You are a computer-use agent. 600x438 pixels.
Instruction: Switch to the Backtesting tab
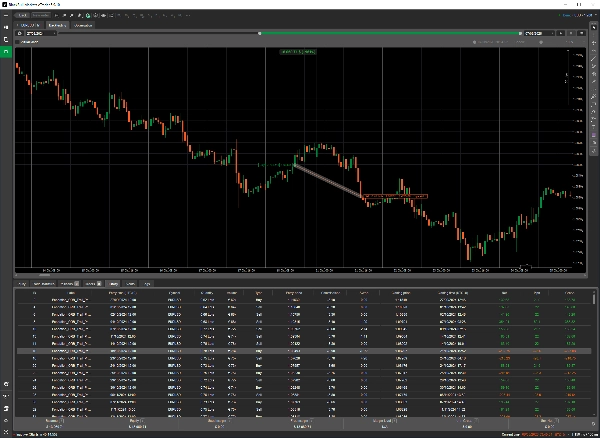[x=57, y=25]
